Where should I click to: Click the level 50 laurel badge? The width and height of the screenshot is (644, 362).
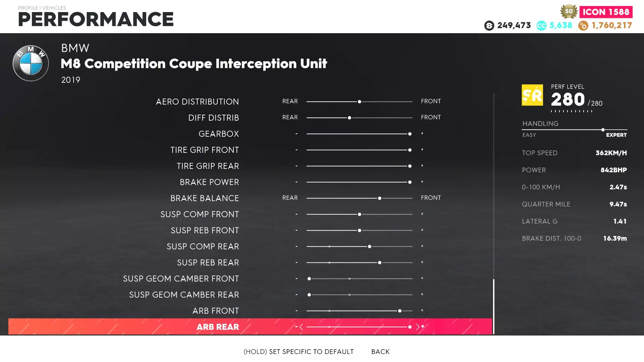(569, 11)
